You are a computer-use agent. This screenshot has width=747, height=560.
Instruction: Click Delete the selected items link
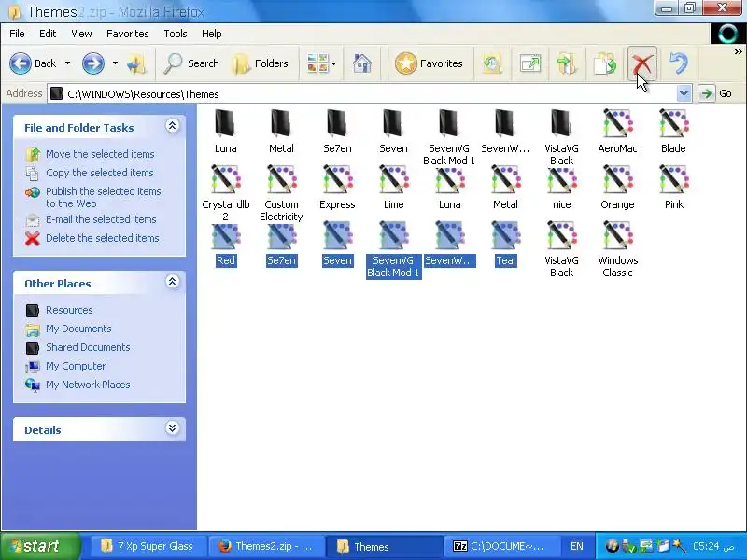pos(103,238)
